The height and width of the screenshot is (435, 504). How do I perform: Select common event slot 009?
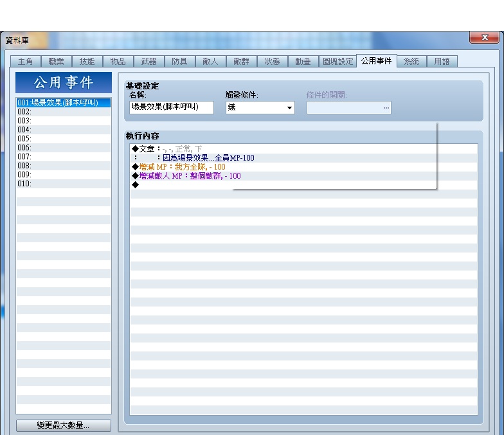(x=64, y=175)
